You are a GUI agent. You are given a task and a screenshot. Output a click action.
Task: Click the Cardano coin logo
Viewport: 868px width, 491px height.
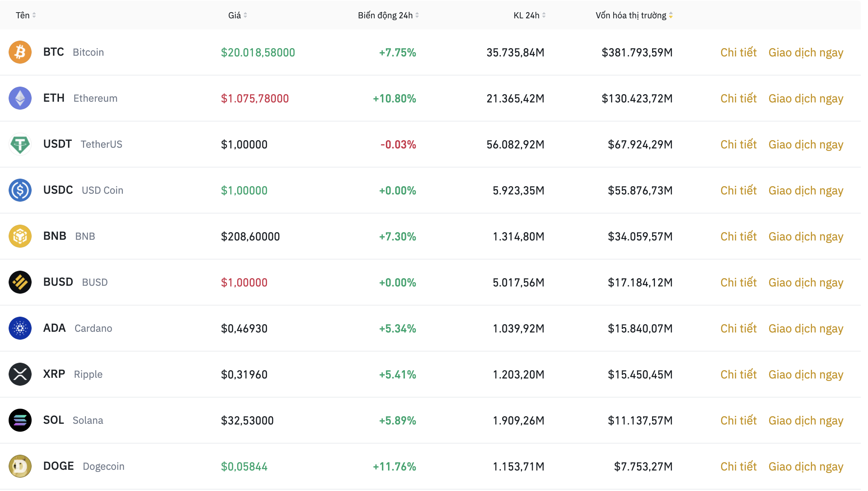click(x=20, y=328)
